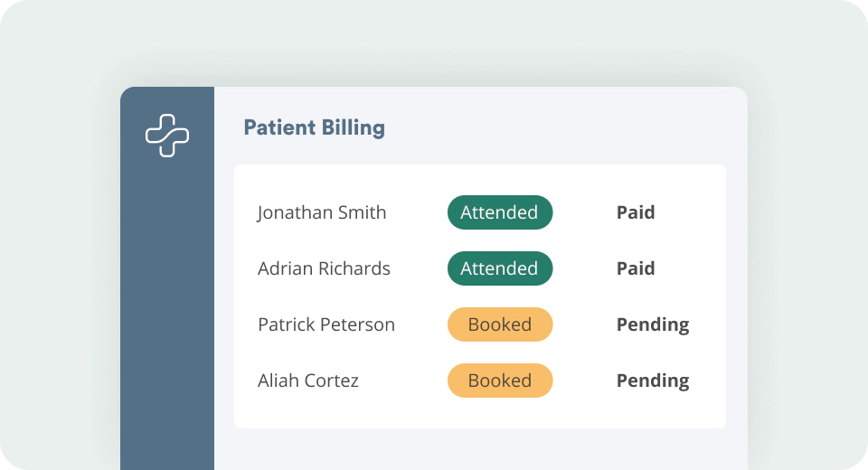Click the empty space between Attended and Paid in Jonathan Smith's row
Screen dimensions: 868x470
pyautogui.click(x=585, y=212)
